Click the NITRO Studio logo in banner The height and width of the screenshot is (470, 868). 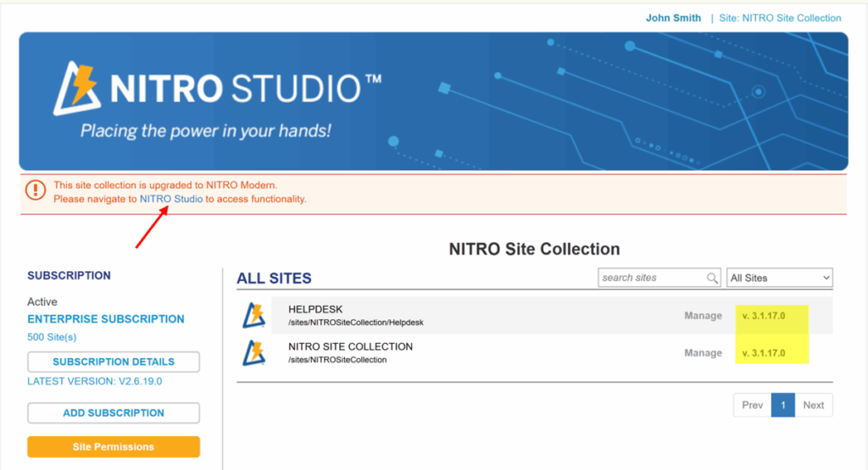pyautogui.click(x=217, y=88)
